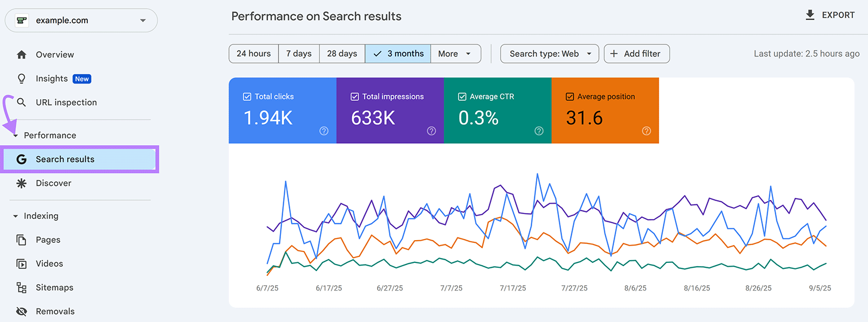Screen dimensions: 868x322
Task: Open Pages via its document icon
Action: pos(22,240)
